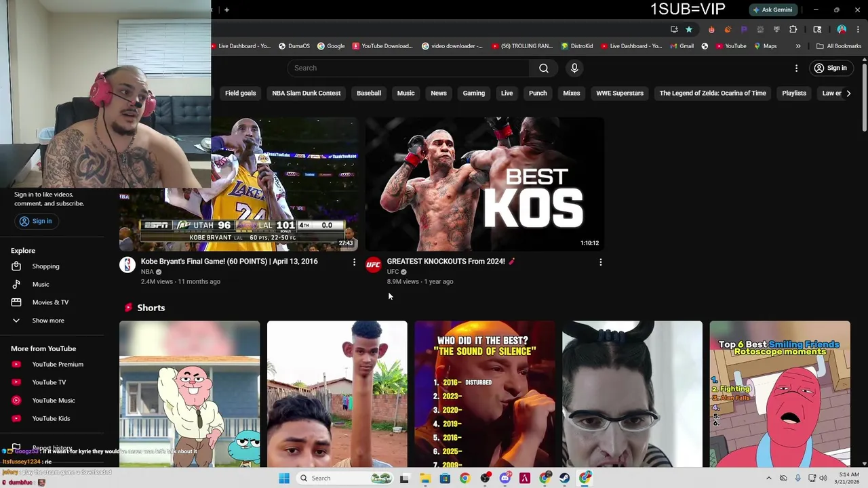Open Chrome extensions puzzle icon

click(x=793, y=29)
